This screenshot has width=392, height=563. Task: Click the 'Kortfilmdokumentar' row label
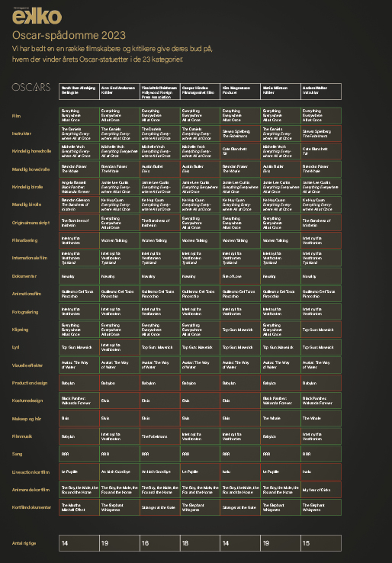[x=31, y=507]
